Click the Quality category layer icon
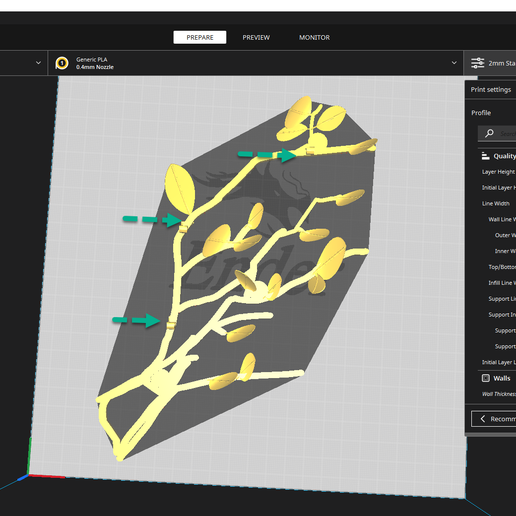This screenshot has width=516, height=516. click(x=485, y=156)
